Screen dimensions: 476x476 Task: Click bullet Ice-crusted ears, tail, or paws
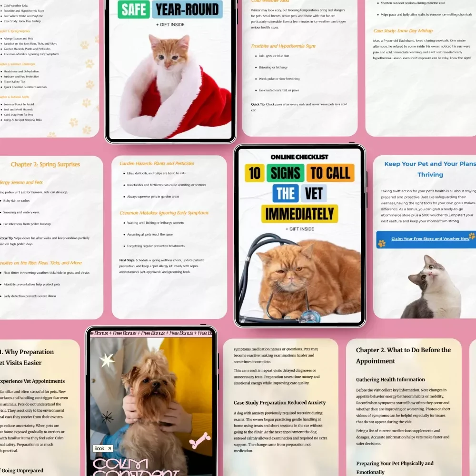[278, 90]
